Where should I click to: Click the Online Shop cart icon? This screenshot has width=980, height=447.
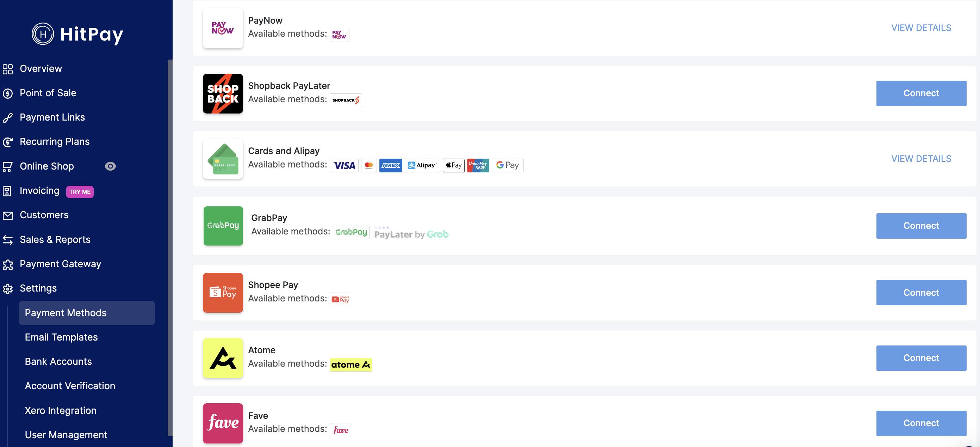click(x=8, y=167)
